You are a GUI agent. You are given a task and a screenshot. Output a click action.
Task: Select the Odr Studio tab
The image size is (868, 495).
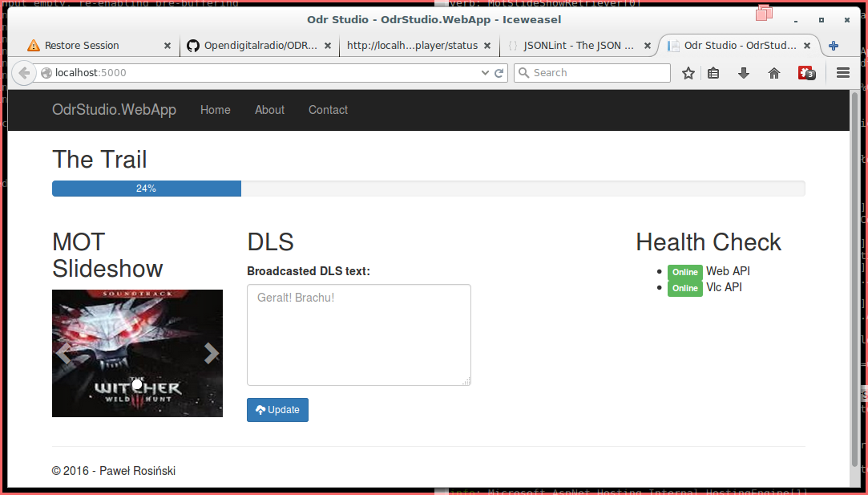click(x=739, y=46)
